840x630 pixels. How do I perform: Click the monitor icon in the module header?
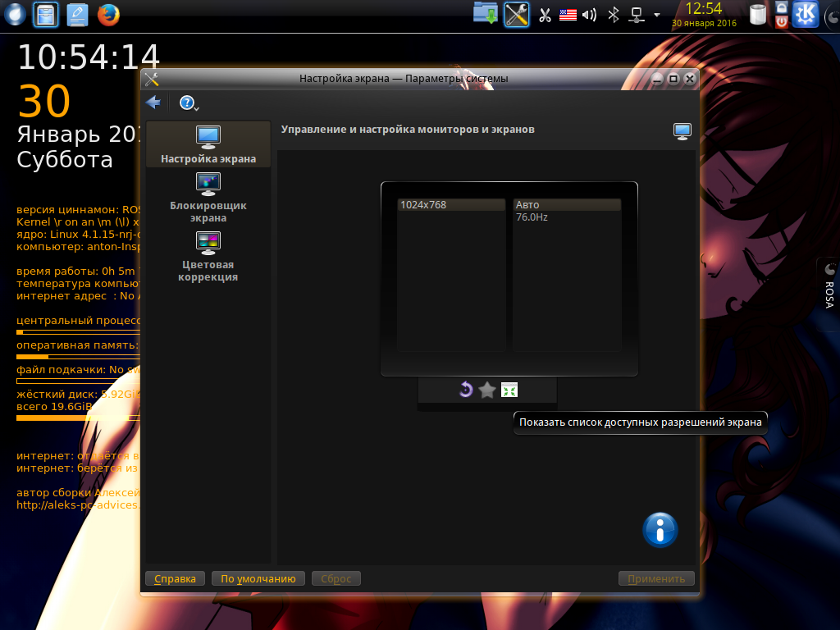(682, 131)
